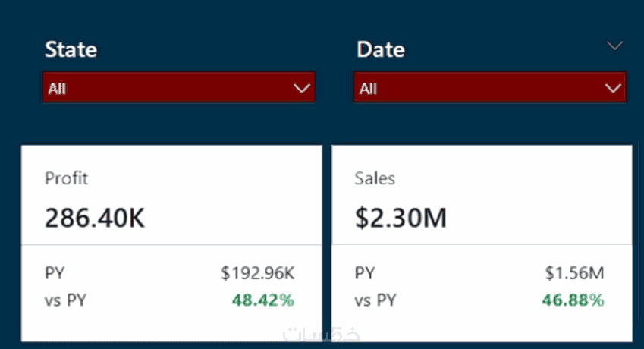Click the small chevron above the Date slicer
This screenshot has width=644, height=349.
615,46
